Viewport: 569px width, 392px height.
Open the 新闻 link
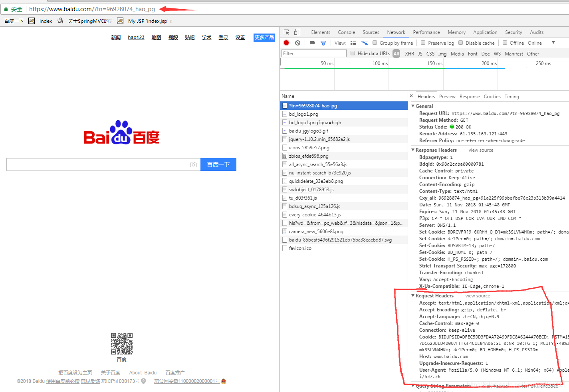point(116,38)
